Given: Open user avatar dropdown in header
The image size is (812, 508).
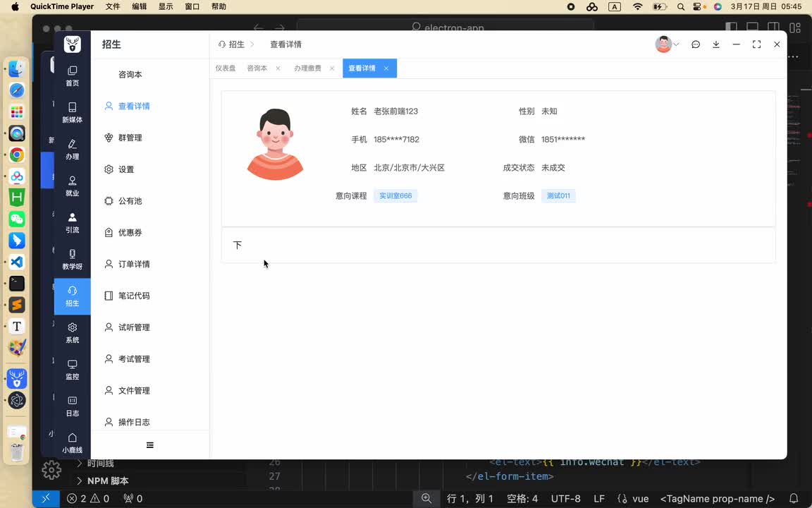Looking at the screenshot, I should pyautogui.click(x=667, y=44).
